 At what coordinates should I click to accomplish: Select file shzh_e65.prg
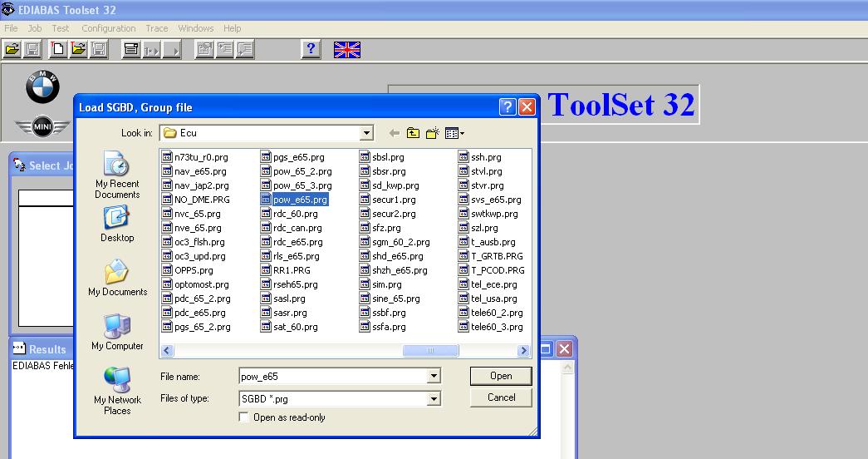[394, 270]
